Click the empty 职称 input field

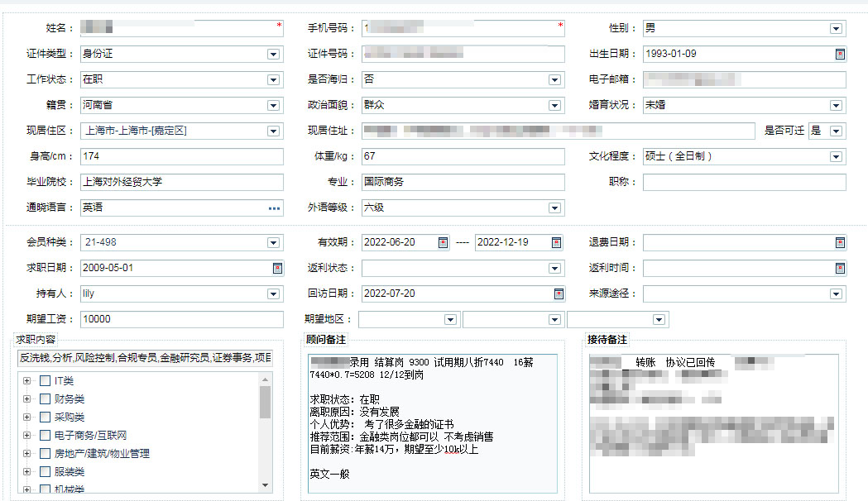[x=744, y=182]
